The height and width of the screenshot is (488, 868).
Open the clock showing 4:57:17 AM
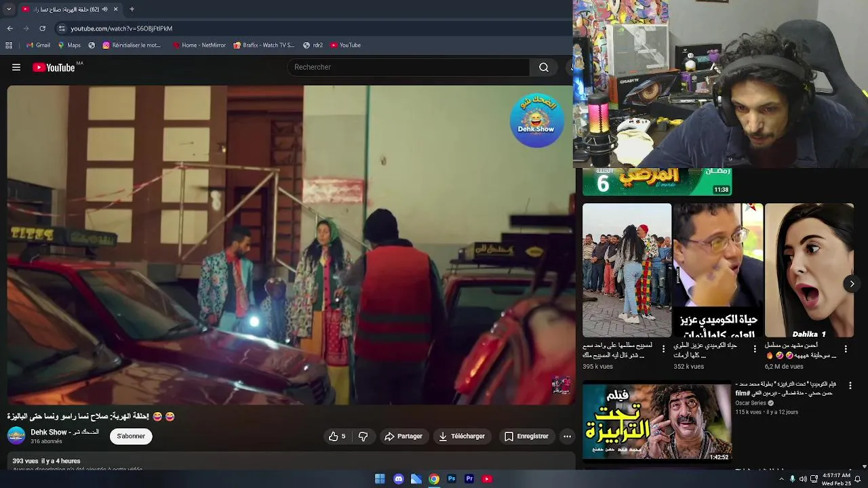[835, 479]
